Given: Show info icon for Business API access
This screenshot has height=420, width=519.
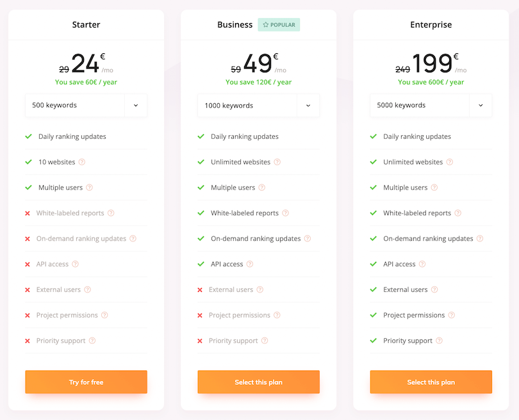Looking at the screenshot, I should click(250, 264).
